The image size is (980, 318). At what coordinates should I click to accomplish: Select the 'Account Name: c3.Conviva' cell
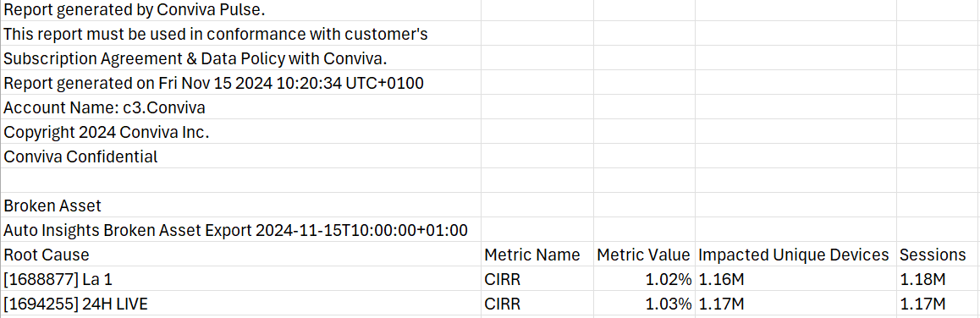click(x=240, y=107)
